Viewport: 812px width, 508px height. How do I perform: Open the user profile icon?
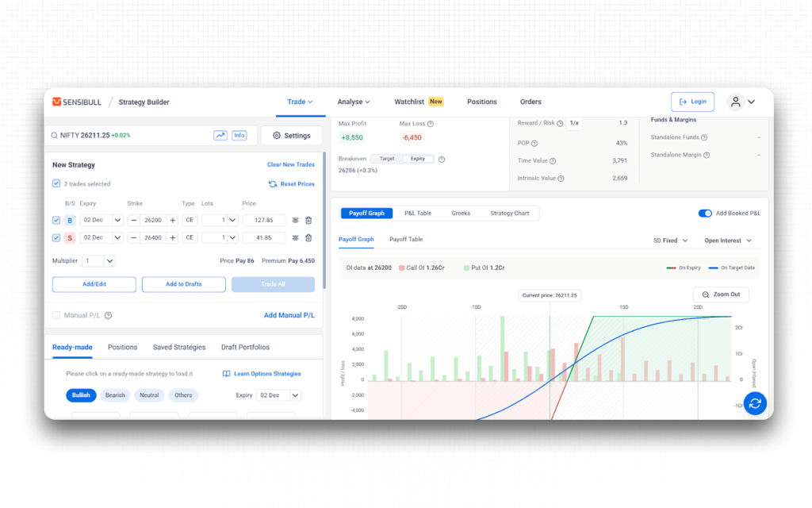click(734, 102)
